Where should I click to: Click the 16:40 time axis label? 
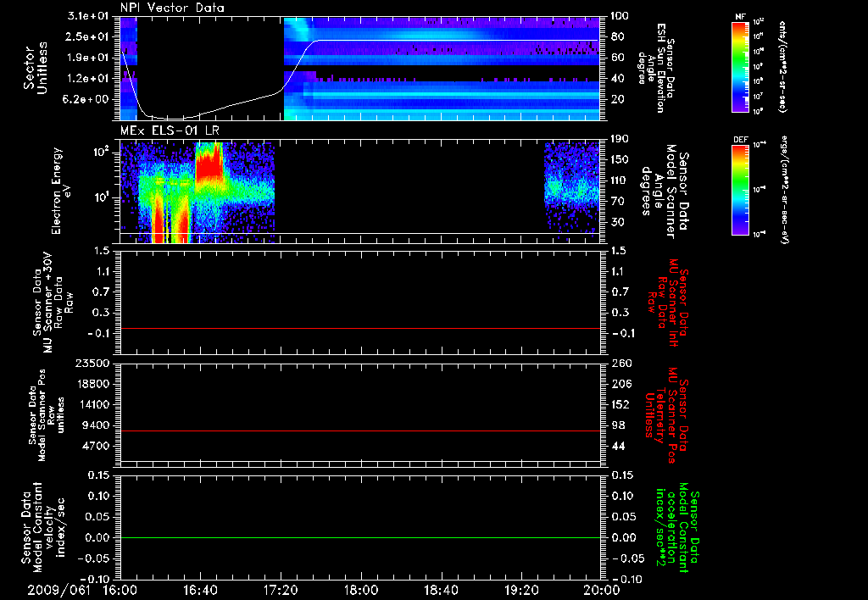pyautogui.click(x=200, y=591)
